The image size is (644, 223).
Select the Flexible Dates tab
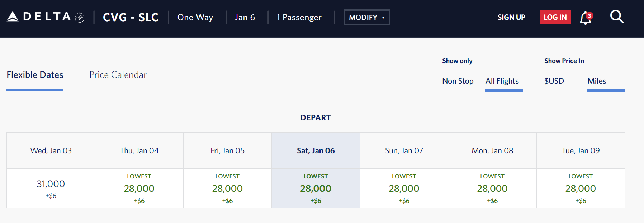(x=35, y=75)
